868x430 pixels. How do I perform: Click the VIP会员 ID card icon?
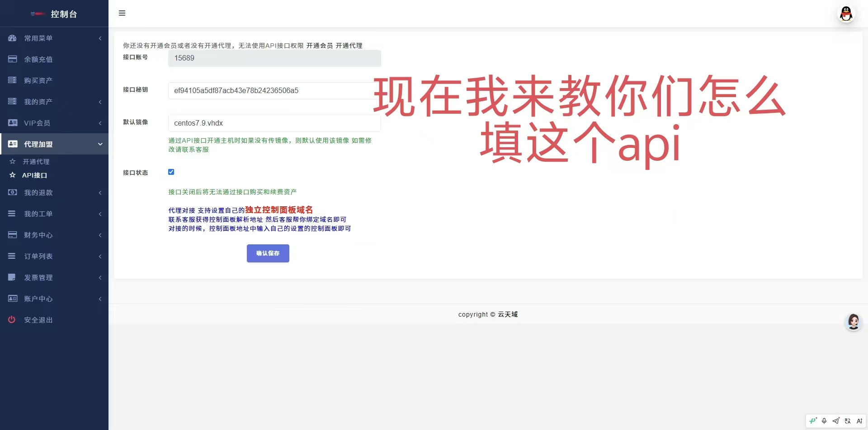coord(13,123)
